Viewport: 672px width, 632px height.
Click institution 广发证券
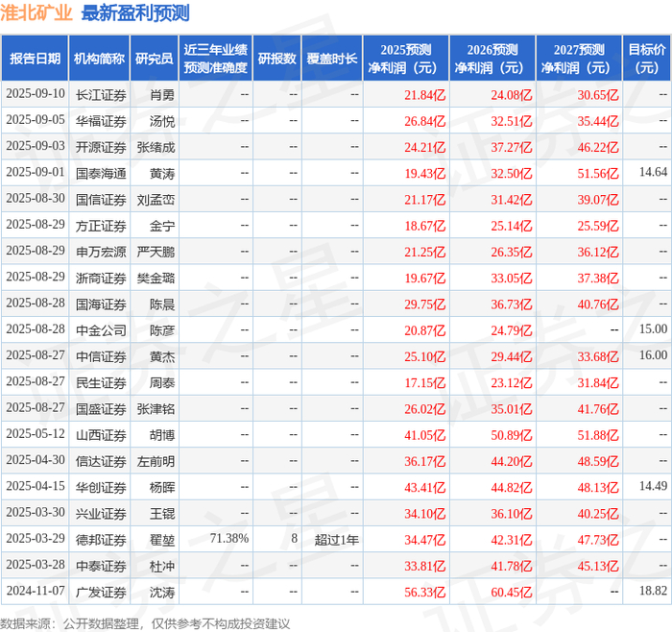101,592
